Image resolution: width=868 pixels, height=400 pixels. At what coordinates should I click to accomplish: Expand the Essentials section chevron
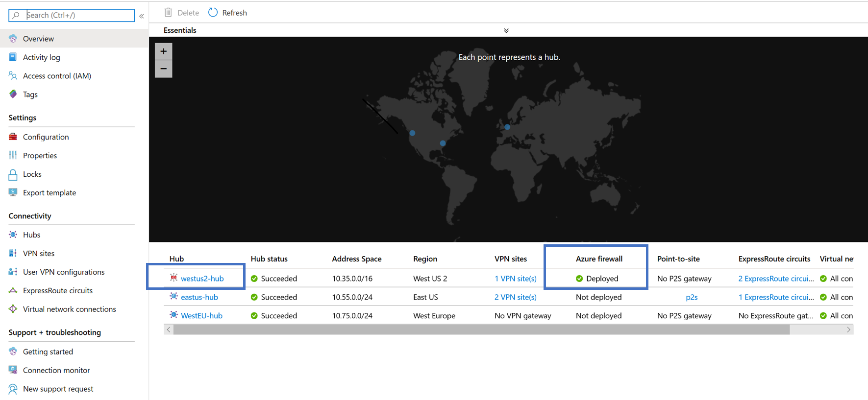506,30
